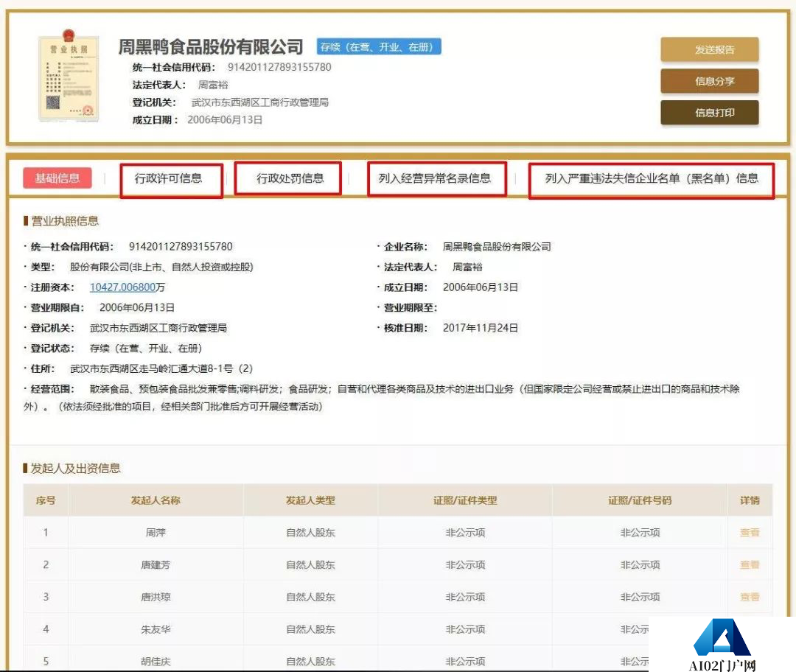
Task: Click the approval date 2017年11月24日
Action: (481, 328)
